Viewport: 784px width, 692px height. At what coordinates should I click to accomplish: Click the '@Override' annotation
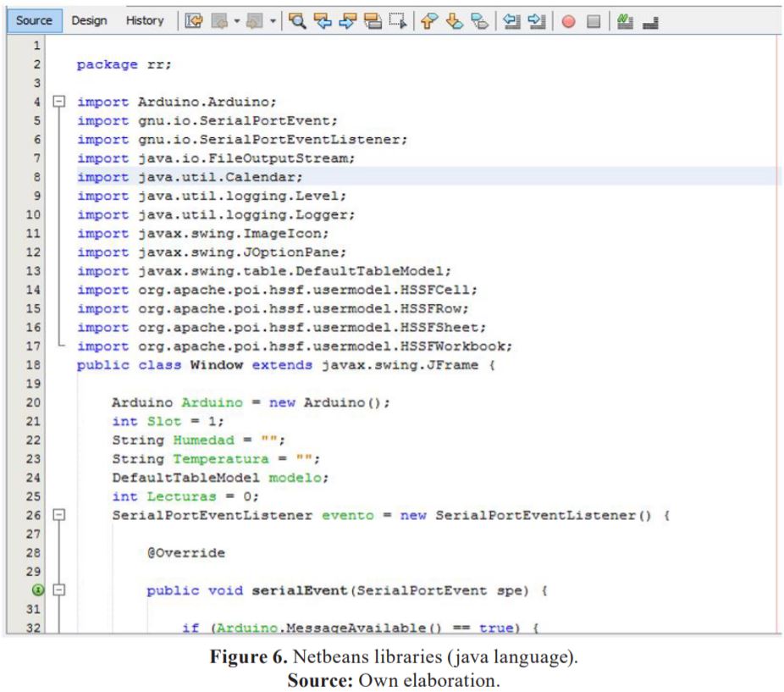[x=186, y=553]
